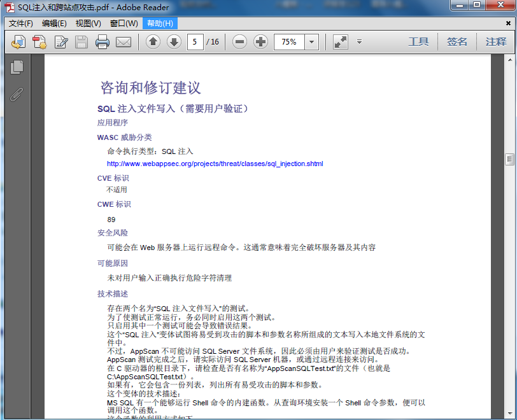Open the 视图(V) menu
517x420 pixels.
coord(88,24)
